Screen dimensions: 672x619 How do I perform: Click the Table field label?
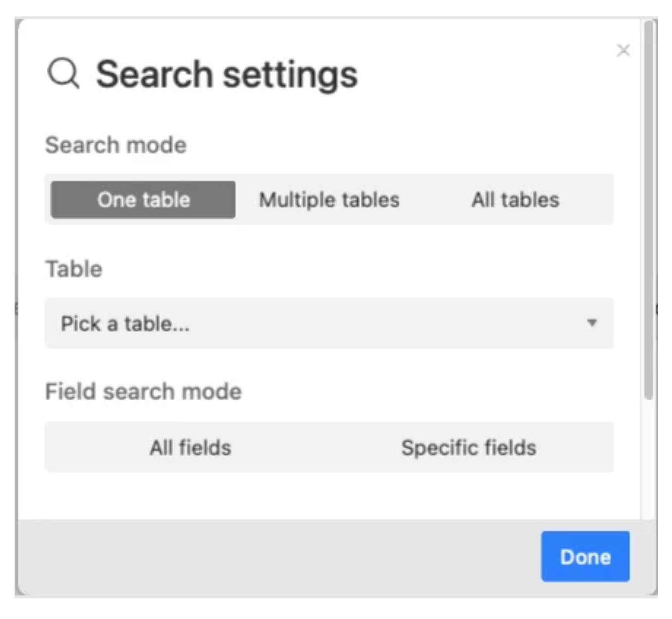point(74,269)
